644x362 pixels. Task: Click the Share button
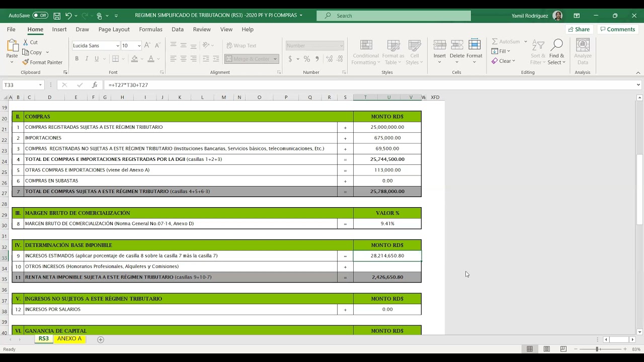point(579,29)
